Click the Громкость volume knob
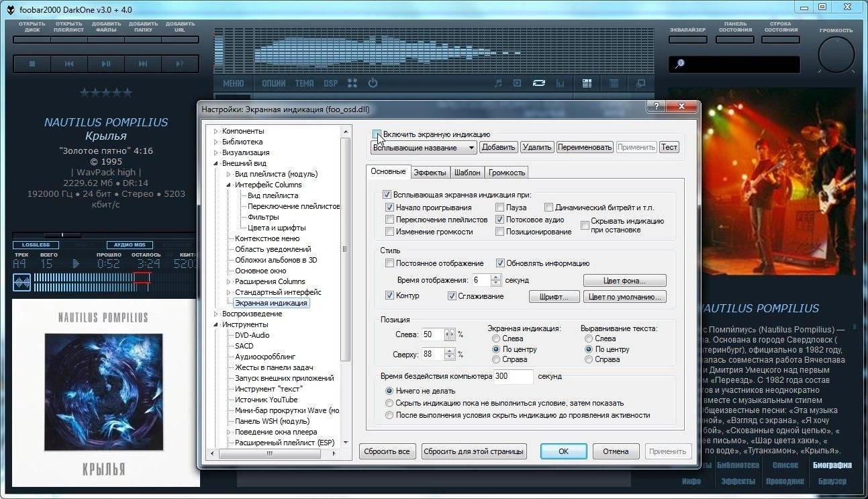The height and width of the screenshot is (499, 868). click(x=836, y=54)
